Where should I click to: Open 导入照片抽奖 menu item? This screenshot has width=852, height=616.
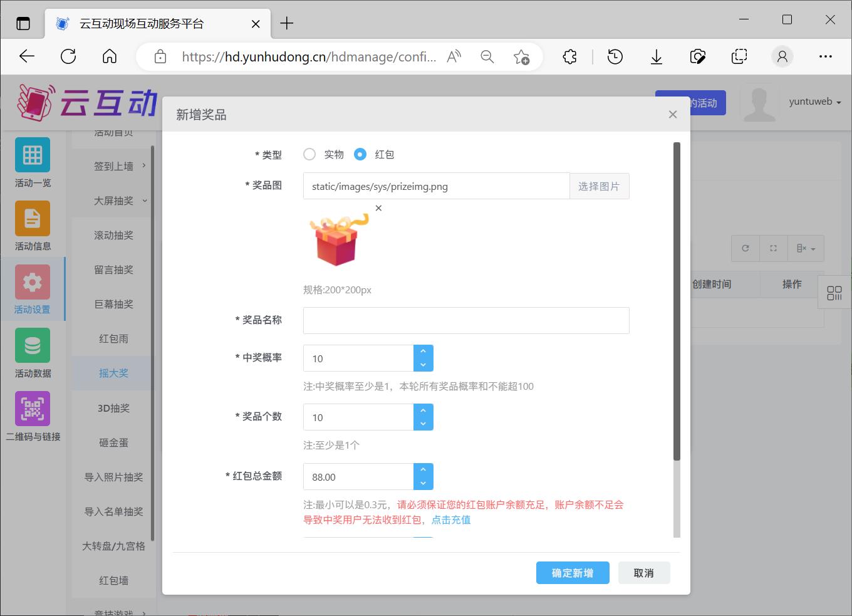113,477
